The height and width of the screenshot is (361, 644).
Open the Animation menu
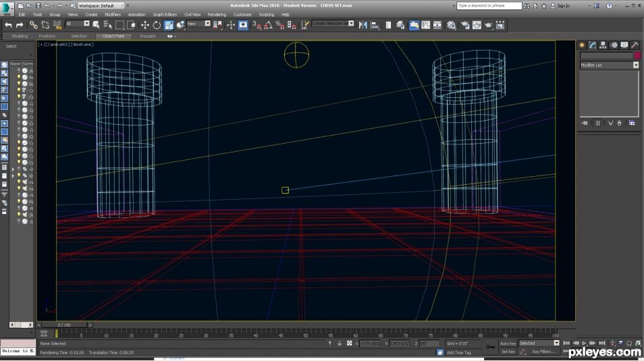pyautogui.click(x=137, y=14)
